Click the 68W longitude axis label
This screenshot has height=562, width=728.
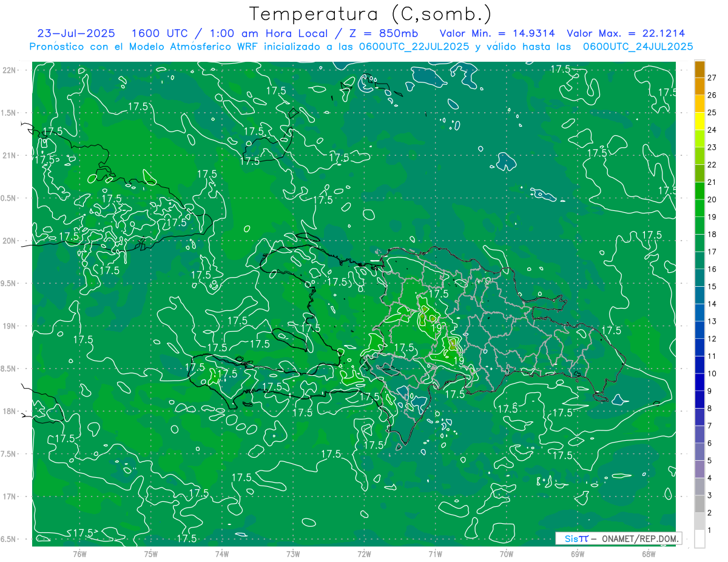(x=649, y=554)
